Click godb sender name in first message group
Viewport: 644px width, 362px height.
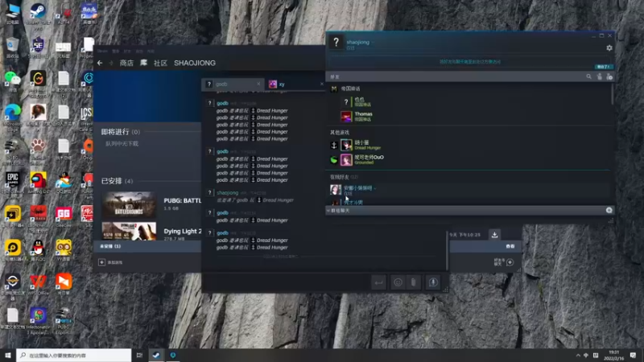[222, 103]
